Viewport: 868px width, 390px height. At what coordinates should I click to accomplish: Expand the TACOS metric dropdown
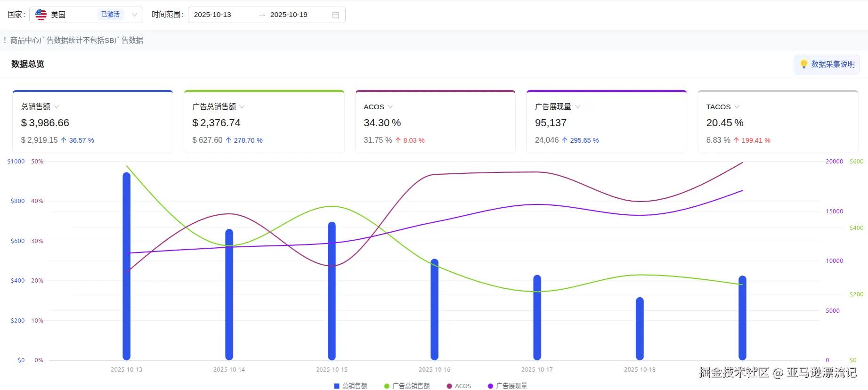[x=737, y=107]
